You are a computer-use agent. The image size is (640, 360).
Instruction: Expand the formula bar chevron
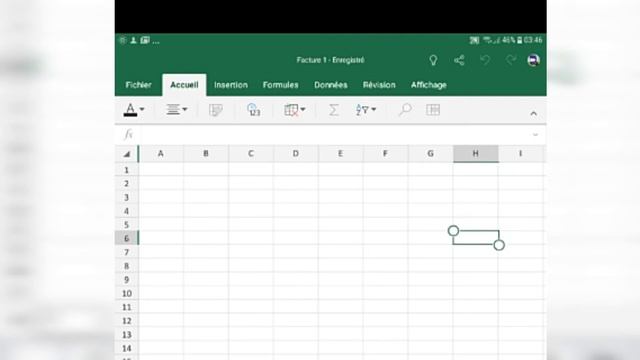[x=535, y=134]
